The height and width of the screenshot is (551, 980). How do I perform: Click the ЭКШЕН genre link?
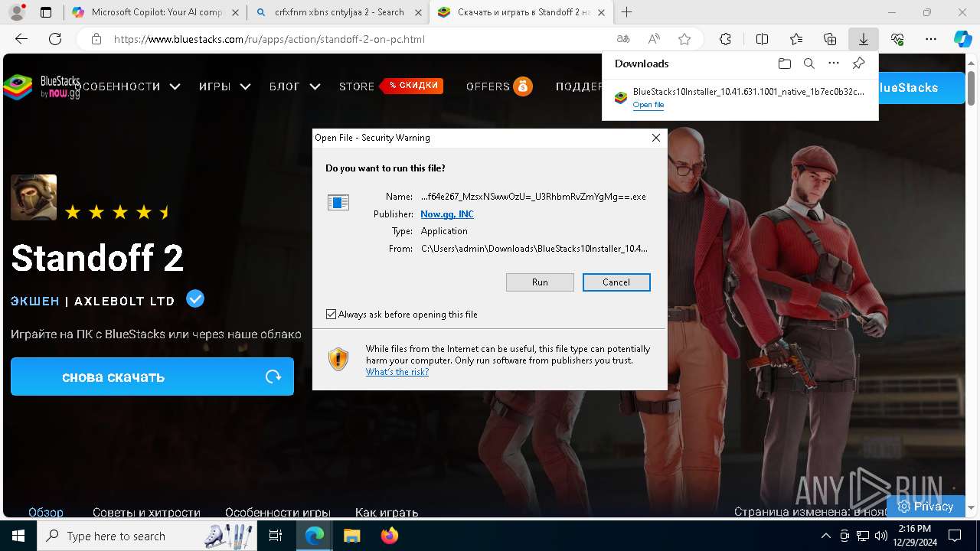35,301
